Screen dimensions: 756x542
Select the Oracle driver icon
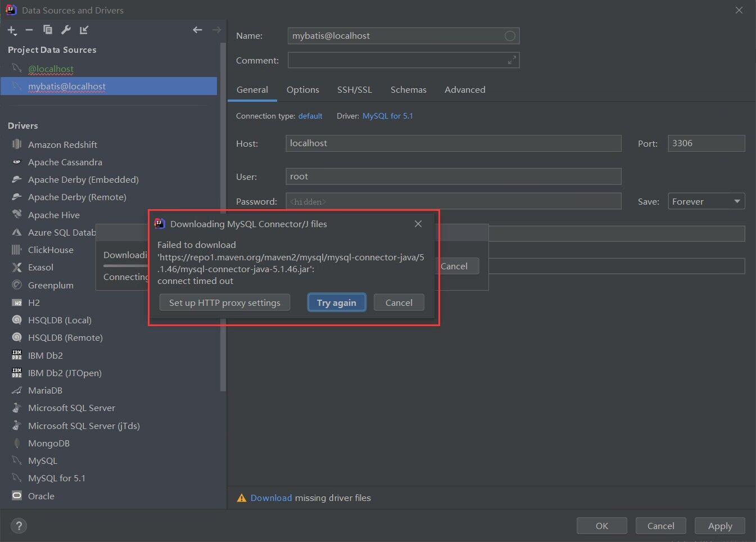tap(17, 496)
